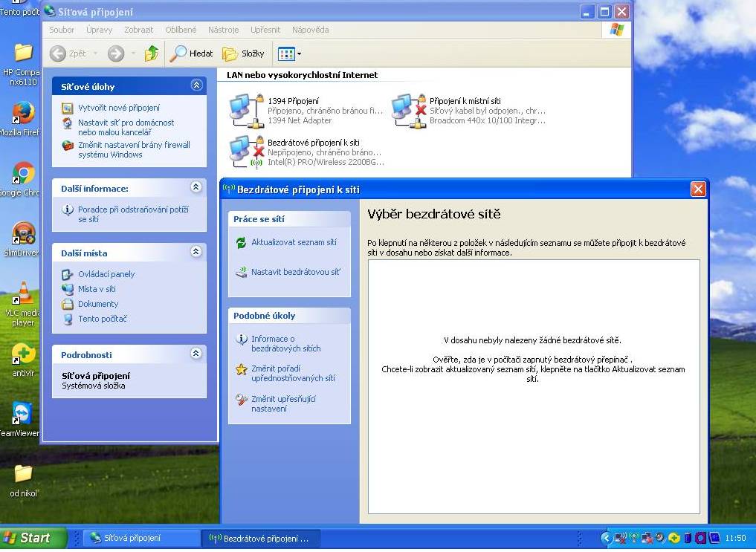The height and width of the screenshot is (552, 756).
Task: Click the green forward arrow toolbar button
Action: 116,53
